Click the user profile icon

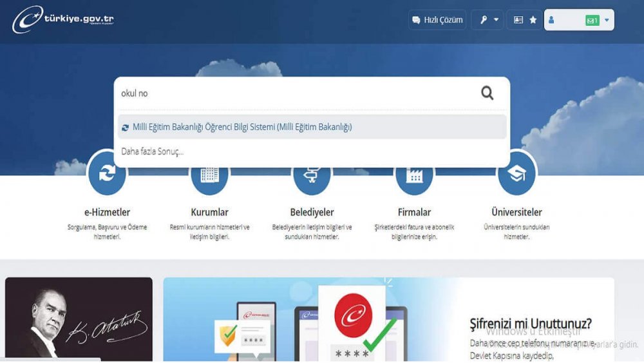pos(551,20)
